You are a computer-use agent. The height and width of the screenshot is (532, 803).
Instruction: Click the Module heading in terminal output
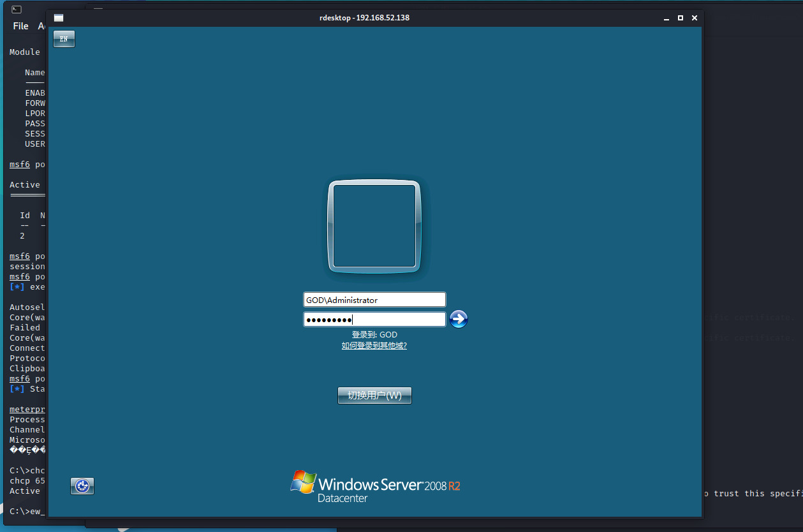tap(25, 52)
